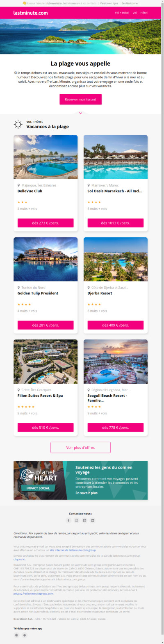Viewport: 164px width, 644px height.
Task: Open the Instagram social icon
Action: 76,520
